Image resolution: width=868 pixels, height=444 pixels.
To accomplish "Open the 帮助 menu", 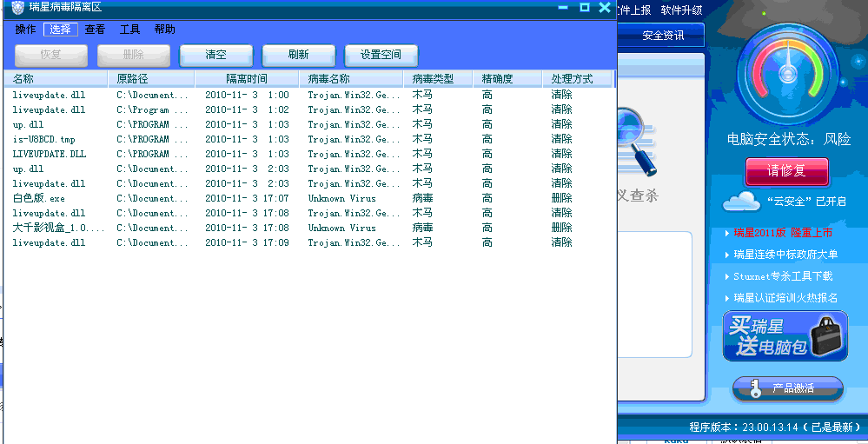I will [x=164, y=30].
